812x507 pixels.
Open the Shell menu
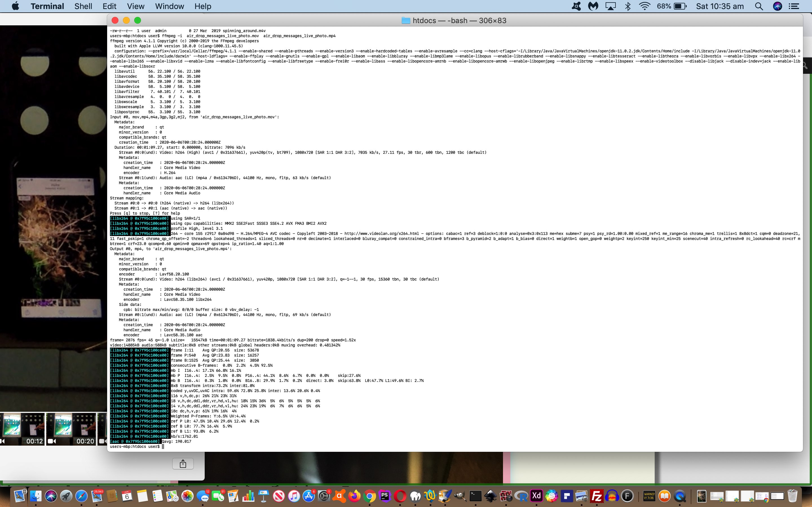[83, 6]
